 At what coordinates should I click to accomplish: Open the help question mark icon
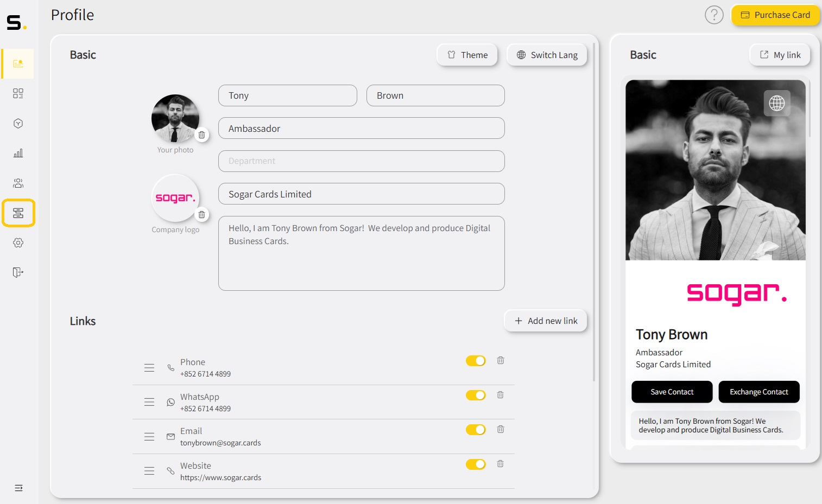[x=714, y=15]
